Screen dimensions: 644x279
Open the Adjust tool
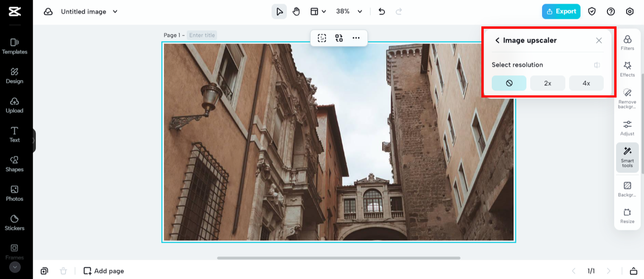627,128
